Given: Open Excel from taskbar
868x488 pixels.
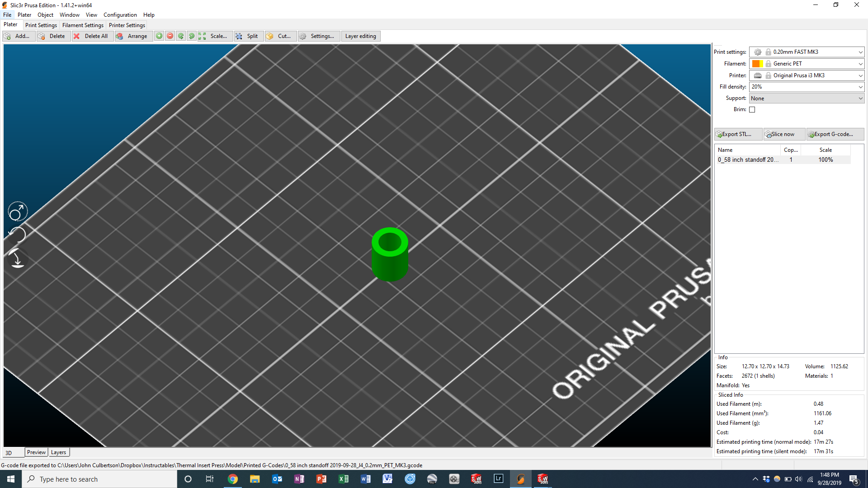Looking at the screenshot, I should coord(343,479).
